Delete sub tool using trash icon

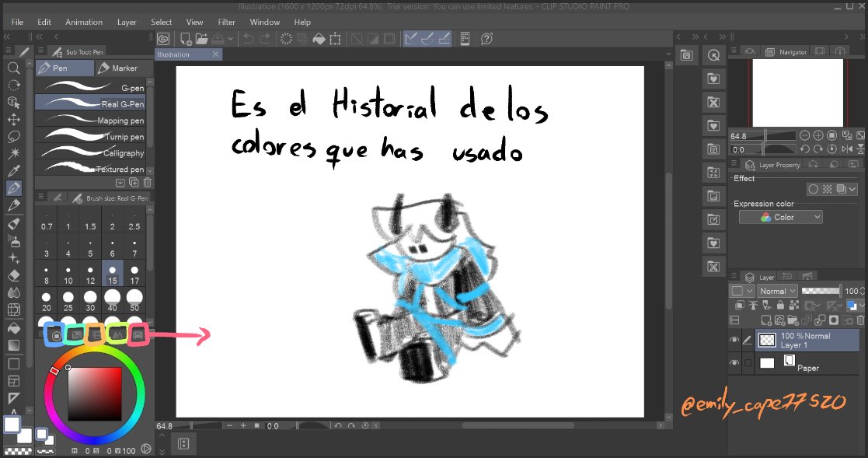coord(147,182)
